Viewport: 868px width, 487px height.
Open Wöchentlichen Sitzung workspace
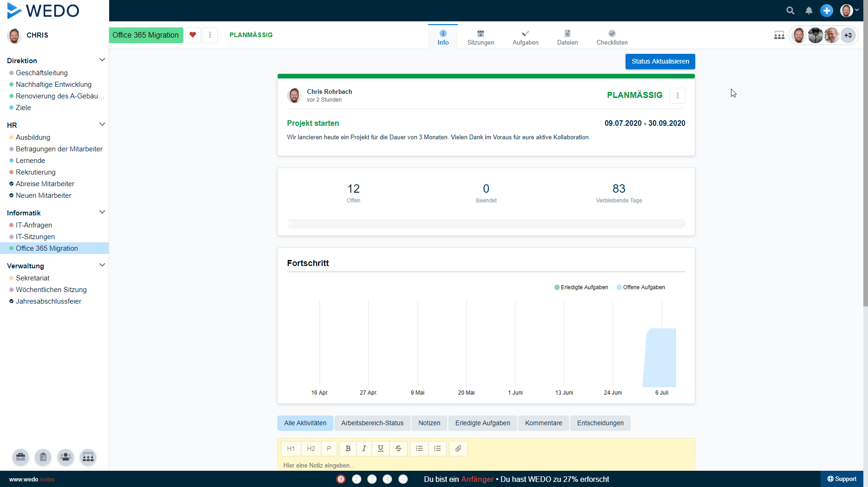click(x=51, y=290)
